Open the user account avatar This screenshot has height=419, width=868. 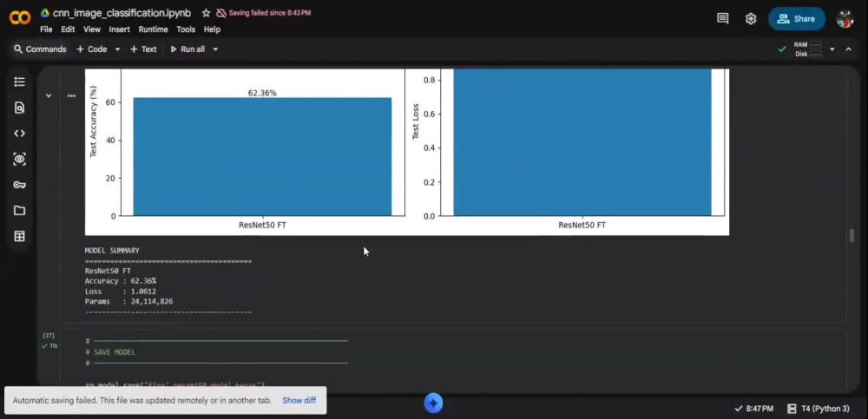coord(845,18)
